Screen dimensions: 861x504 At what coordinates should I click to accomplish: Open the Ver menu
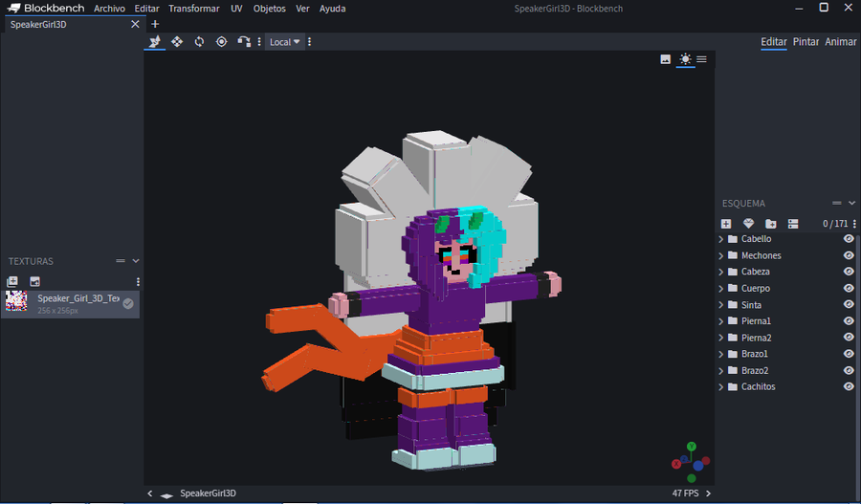[x=302, y=9]
